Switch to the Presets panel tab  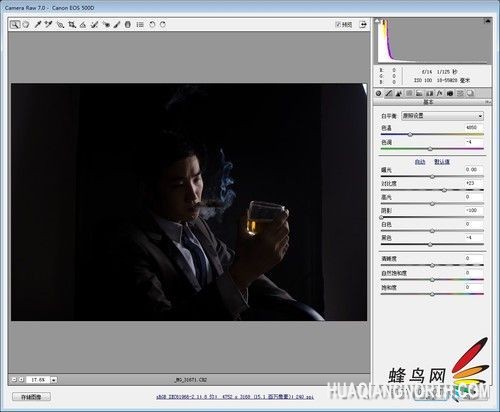point(460,93)
